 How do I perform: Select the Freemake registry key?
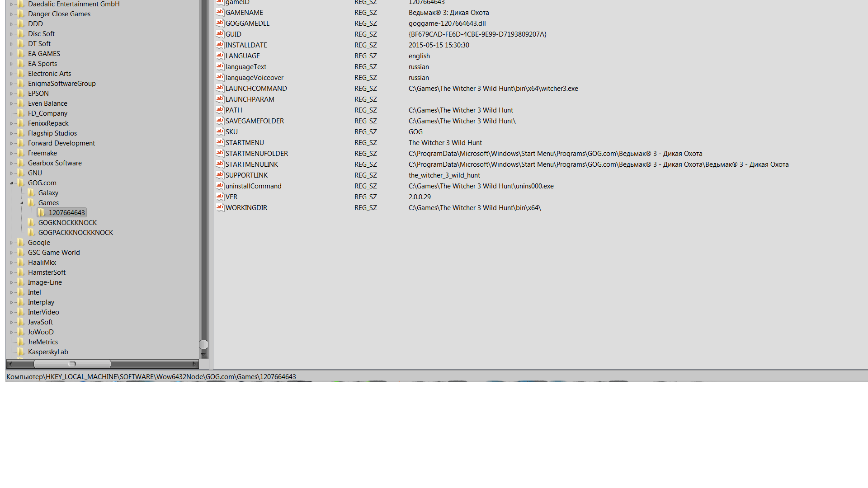tap(42, 153)
